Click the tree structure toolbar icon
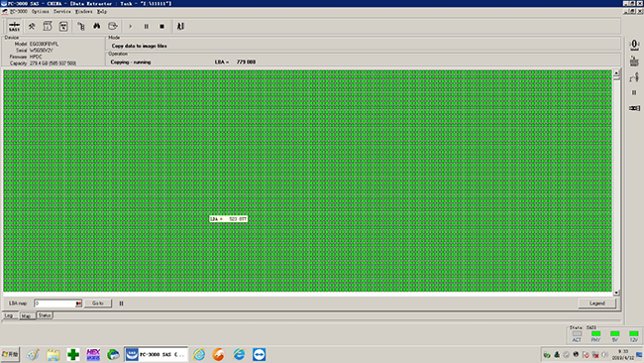Image resolution: width=644 pixels, height=363 pixels. [x=81, y=27]
